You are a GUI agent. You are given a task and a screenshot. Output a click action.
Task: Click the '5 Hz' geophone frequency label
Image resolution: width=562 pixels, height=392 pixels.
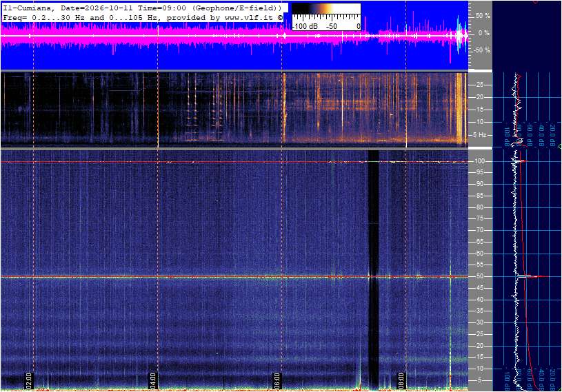(x=479, y=135)
